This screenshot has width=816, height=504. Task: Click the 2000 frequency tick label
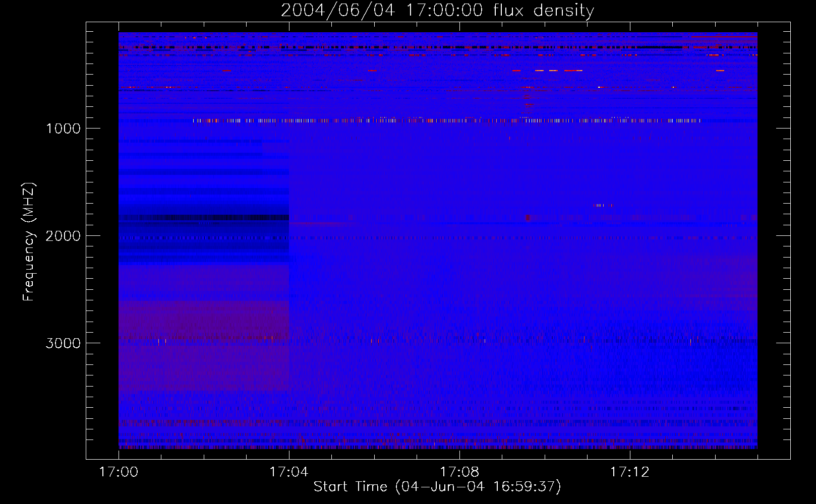(x=63, y=236)
